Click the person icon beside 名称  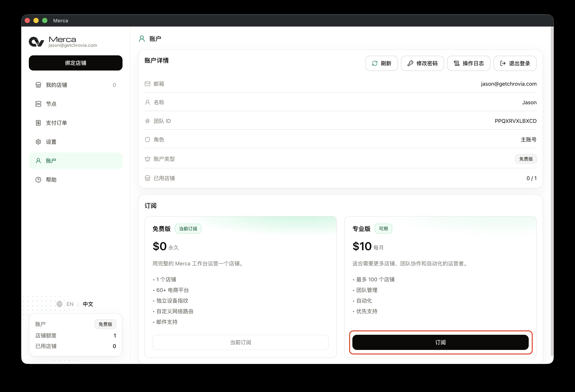tap(148, 102)
